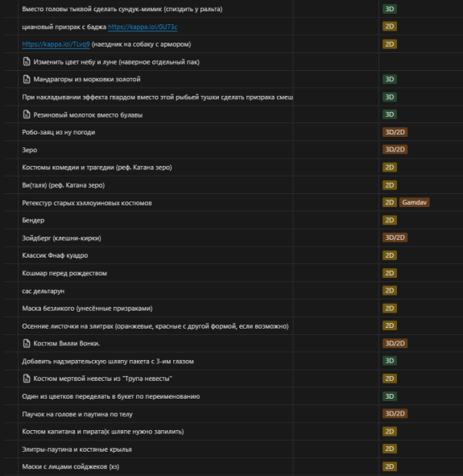This screenshot has height=476, width=463.
Task: Open the Зеро row title
Action: click(x=30, y=150)
